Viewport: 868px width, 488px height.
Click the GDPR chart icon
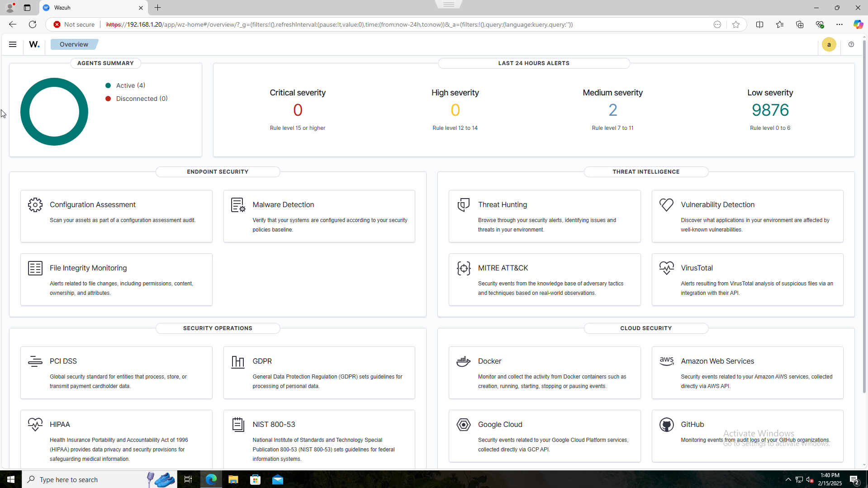click(x=238, y=362)
